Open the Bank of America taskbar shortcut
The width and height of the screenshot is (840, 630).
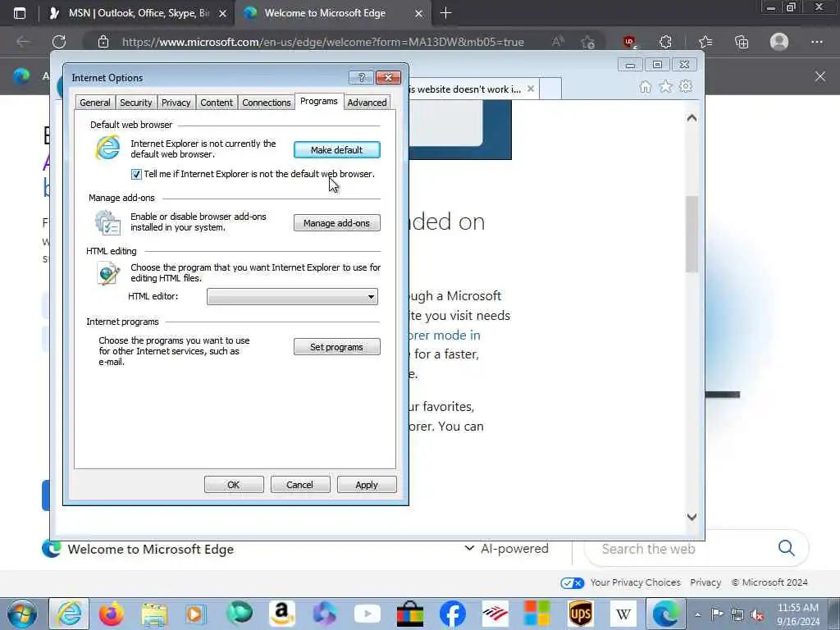pos(495,614)
